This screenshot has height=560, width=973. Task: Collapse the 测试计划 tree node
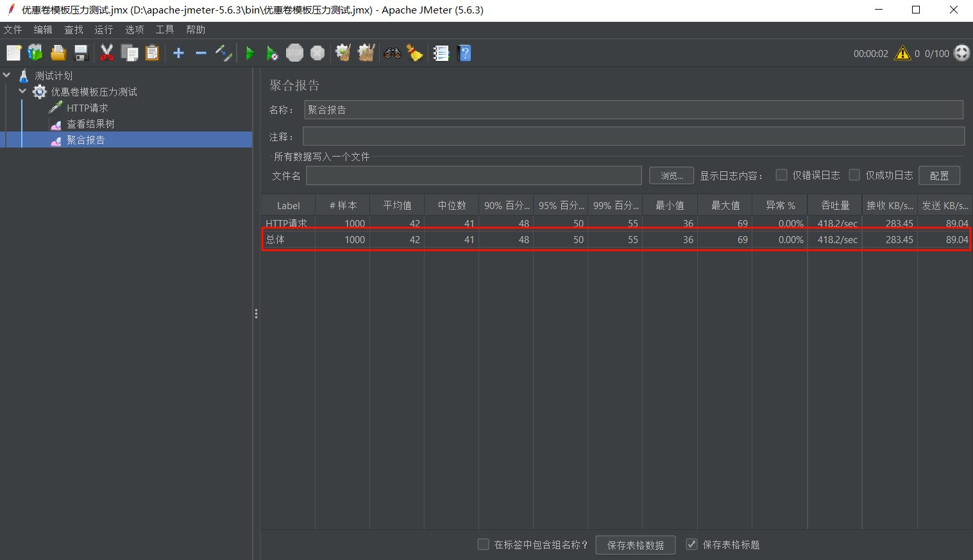pyautogui.click(x=7, y=76)
